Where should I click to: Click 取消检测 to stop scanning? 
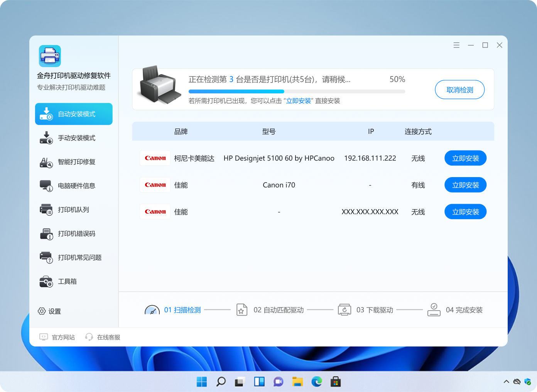click(459, 90)
